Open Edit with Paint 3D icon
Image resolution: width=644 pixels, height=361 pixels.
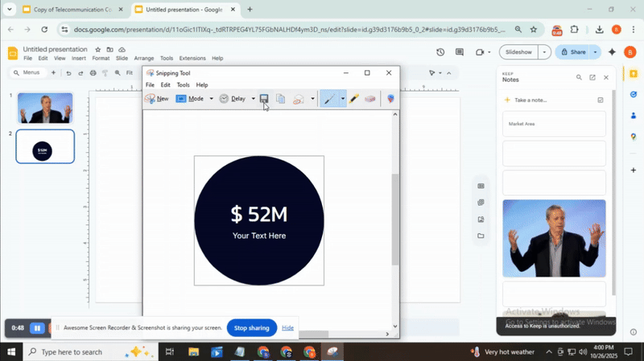click(391, 99)
